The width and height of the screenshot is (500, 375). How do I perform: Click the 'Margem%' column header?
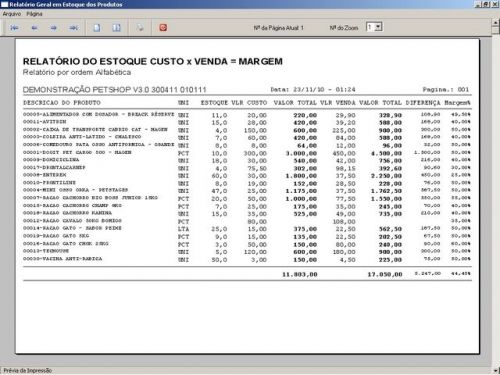coord(457,103)
